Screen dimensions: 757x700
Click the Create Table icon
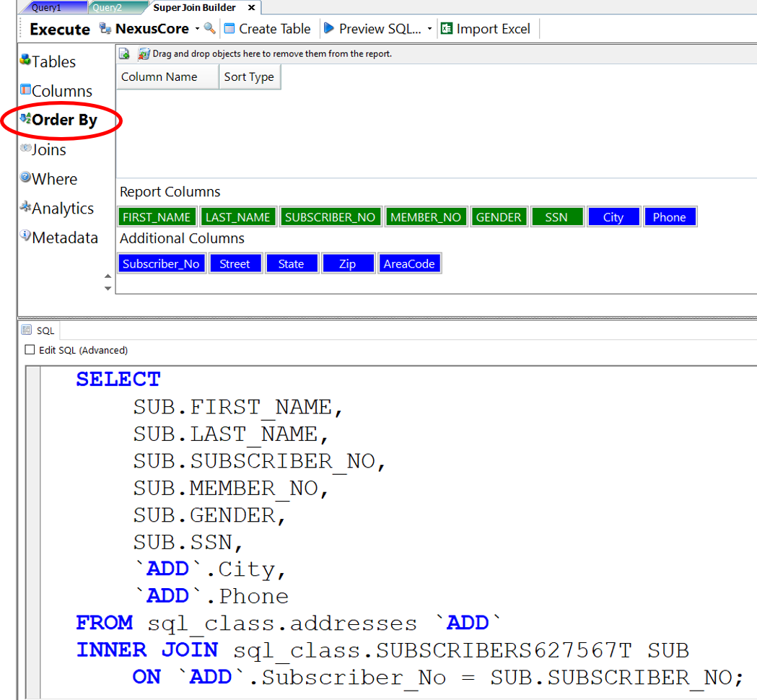tap(230, 29)
